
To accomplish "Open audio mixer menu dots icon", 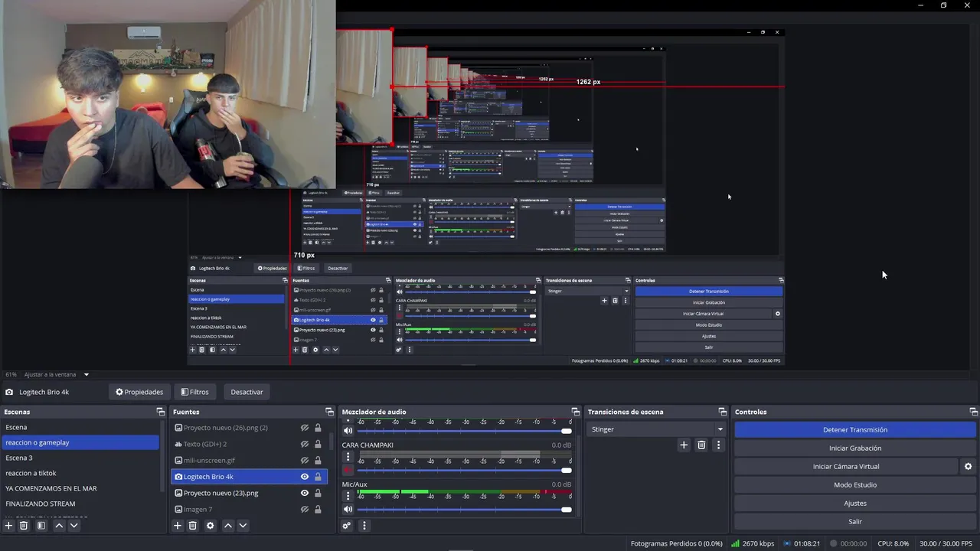I will (x=364, y=526).
